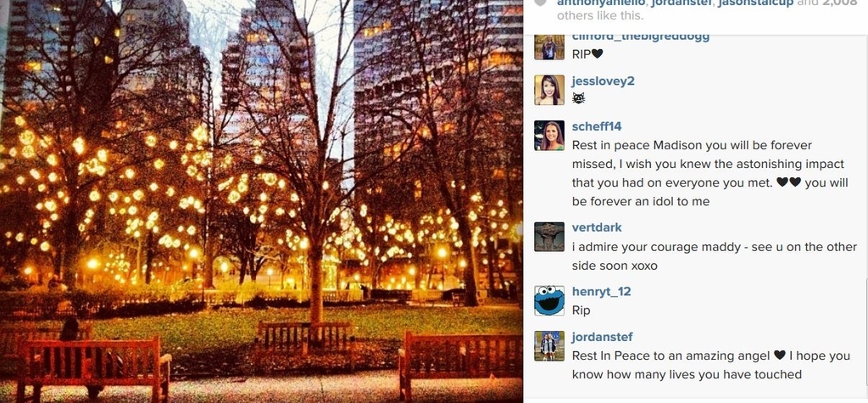Open the vertdark username link
The width and height of the screenshot is (868, 403).
pyautogui.click(x=597, y=227)
